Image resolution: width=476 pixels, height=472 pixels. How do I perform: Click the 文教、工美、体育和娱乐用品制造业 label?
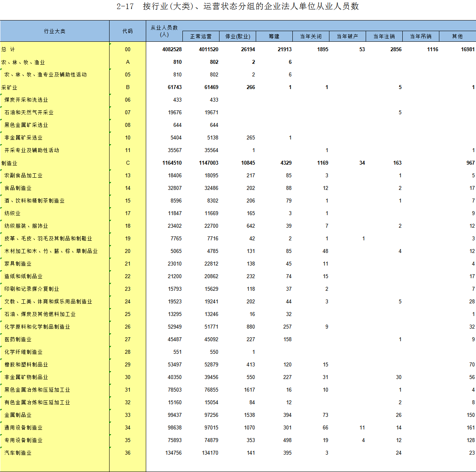(x=48, y=301)
